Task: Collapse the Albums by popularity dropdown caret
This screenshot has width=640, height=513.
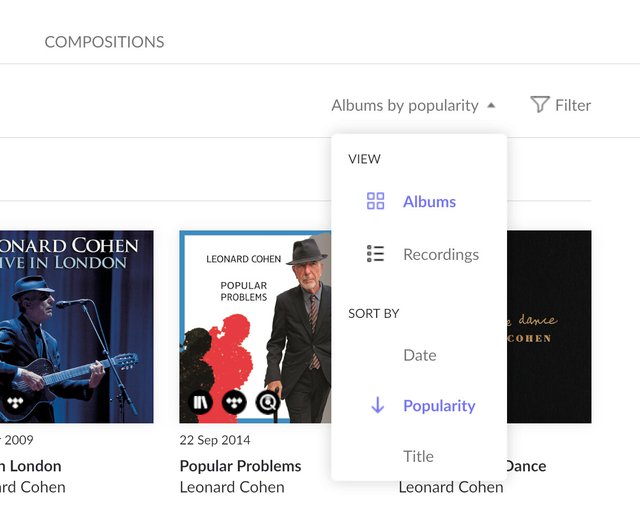Action: 491,105
